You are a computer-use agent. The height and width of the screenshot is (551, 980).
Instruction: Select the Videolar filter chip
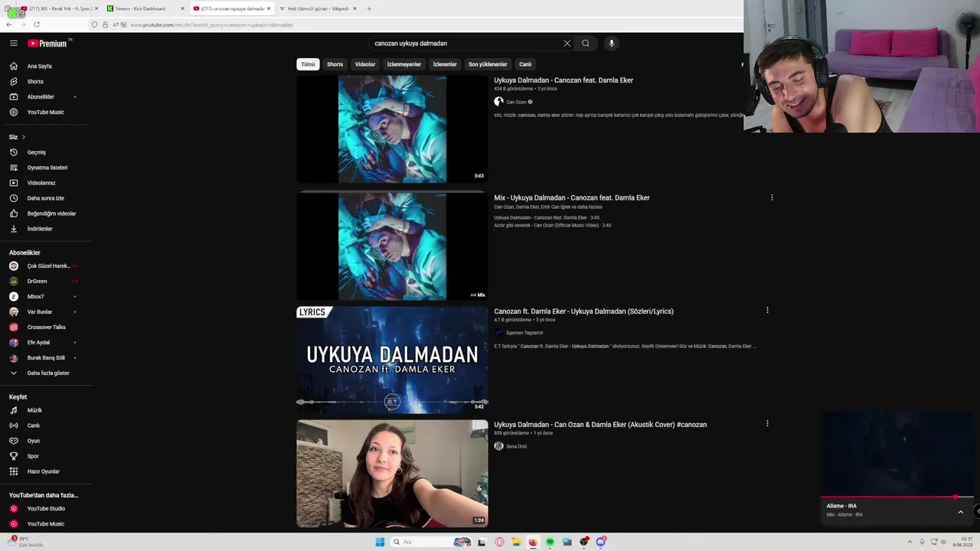[365, 64]
